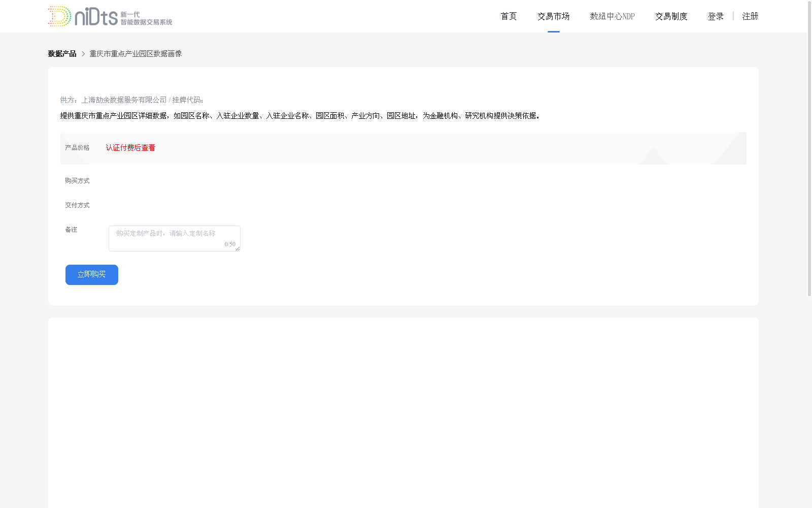Click the page vertical scrollbar
The image size is (812, 508).
pyautogui.click(x=809, y=149)
